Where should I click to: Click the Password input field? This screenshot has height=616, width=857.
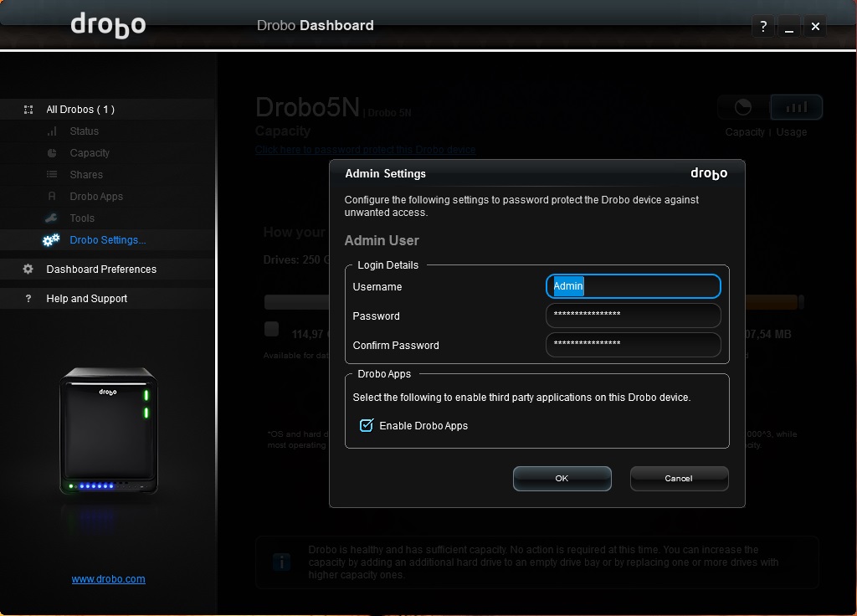[x=633, y=316]
